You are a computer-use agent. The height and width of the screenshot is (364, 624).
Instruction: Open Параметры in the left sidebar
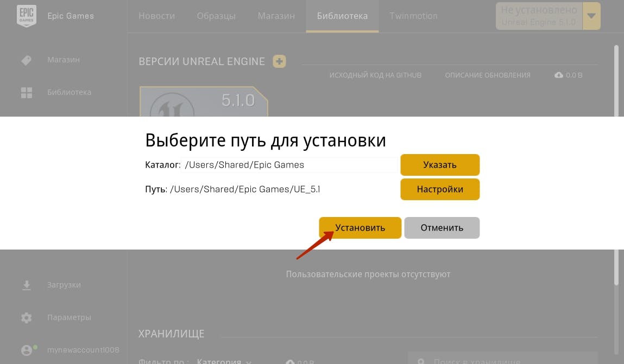coord(70,317)
